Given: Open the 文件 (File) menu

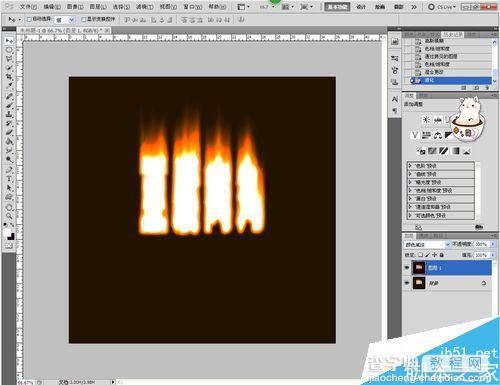Looking at the screenshot, I should click(28, 6).
